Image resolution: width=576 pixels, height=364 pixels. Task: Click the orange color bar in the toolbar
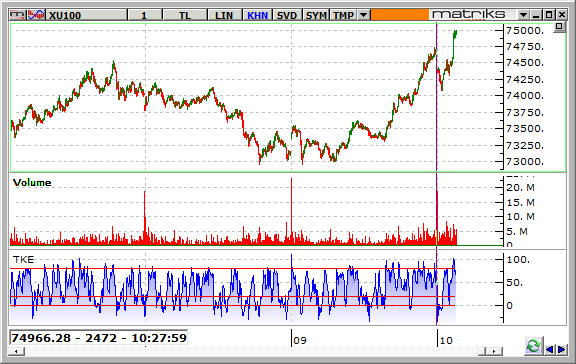click(400, 15)
